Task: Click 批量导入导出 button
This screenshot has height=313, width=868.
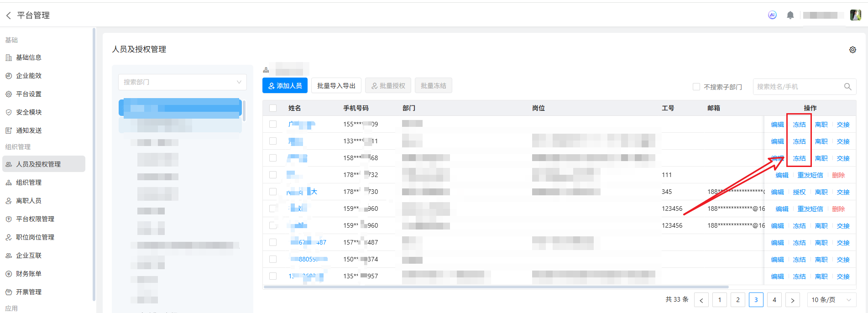Action: 336,86
